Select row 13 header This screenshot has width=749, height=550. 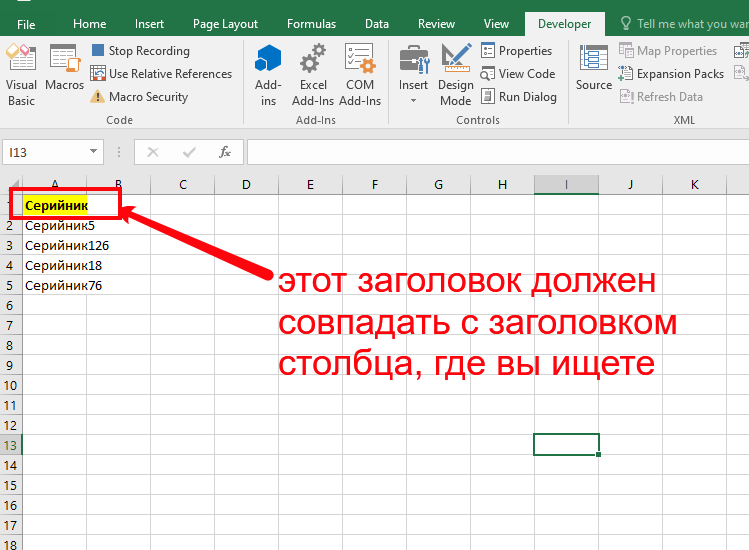point(11,445)
